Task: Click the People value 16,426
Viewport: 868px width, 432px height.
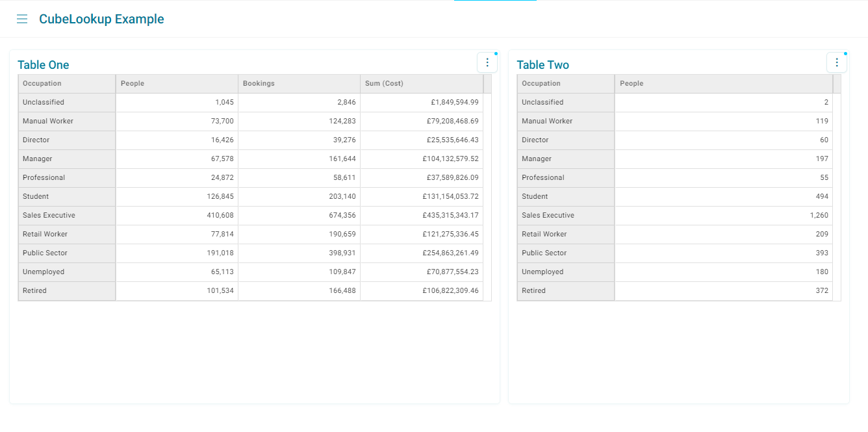Action: (177, 140)
